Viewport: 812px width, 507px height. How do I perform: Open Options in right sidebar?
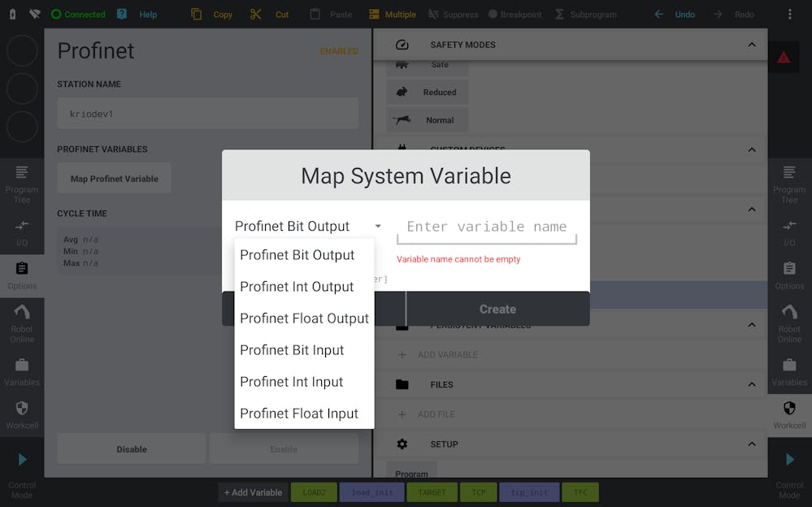coord(789,276)
